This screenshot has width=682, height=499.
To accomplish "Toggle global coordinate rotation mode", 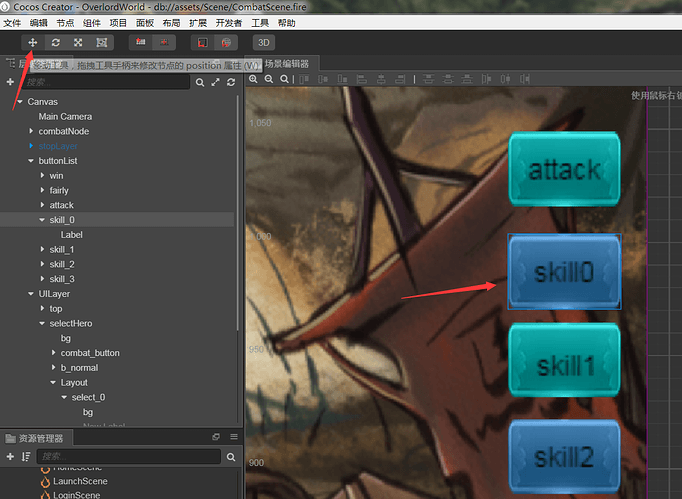I will [226, 42].
